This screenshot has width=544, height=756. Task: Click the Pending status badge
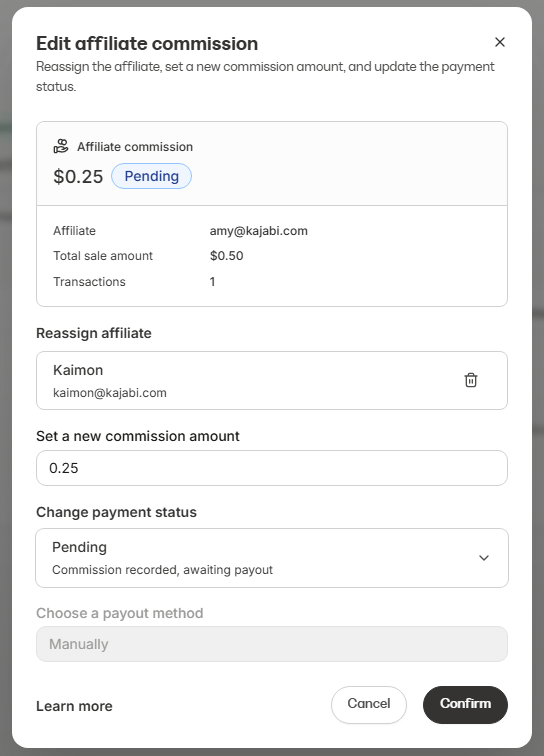click(151, 176)
